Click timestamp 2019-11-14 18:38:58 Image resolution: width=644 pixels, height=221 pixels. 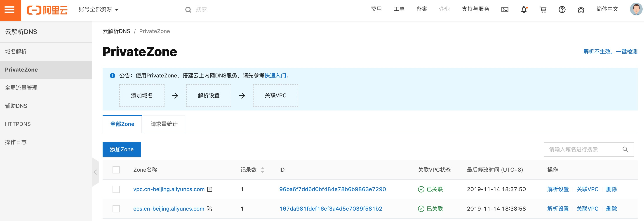click(x=496, y=209)
